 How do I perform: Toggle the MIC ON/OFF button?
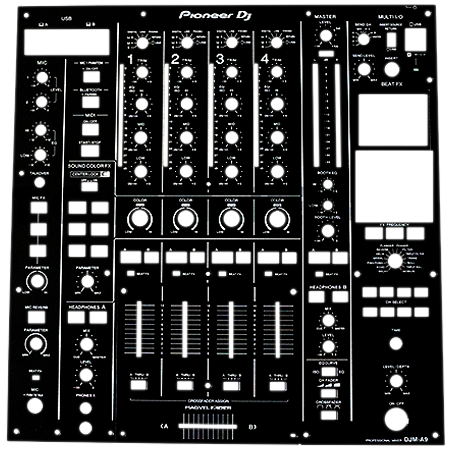click(91, 77)
